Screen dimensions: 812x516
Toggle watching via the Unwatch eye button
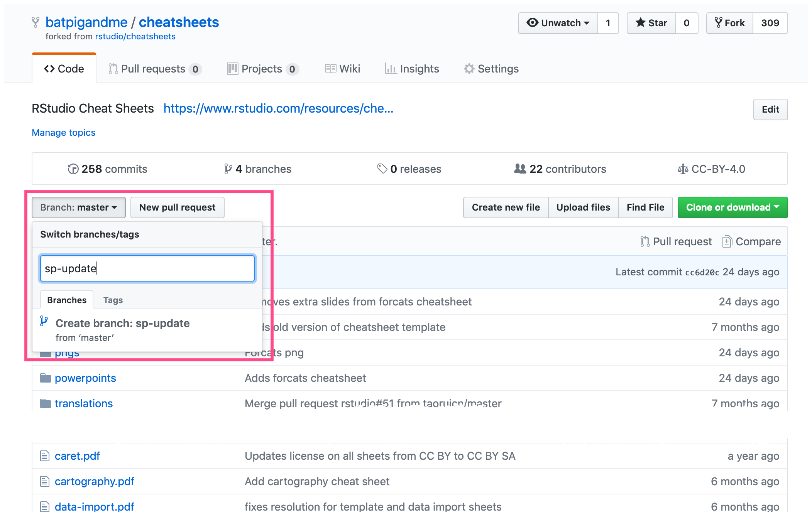[x=553, y=23]
